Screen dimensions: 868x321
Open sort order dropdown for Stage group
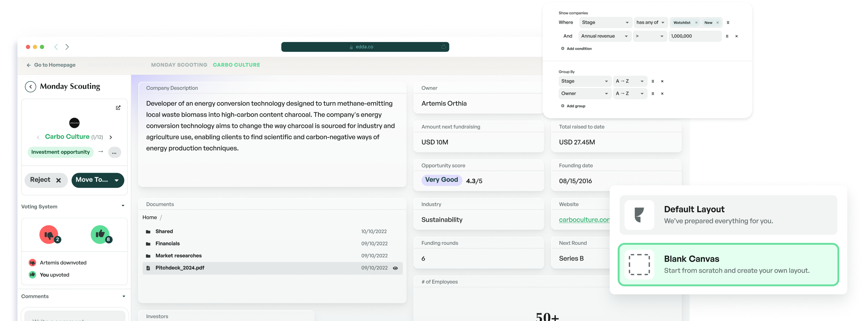tap(630, 81)
